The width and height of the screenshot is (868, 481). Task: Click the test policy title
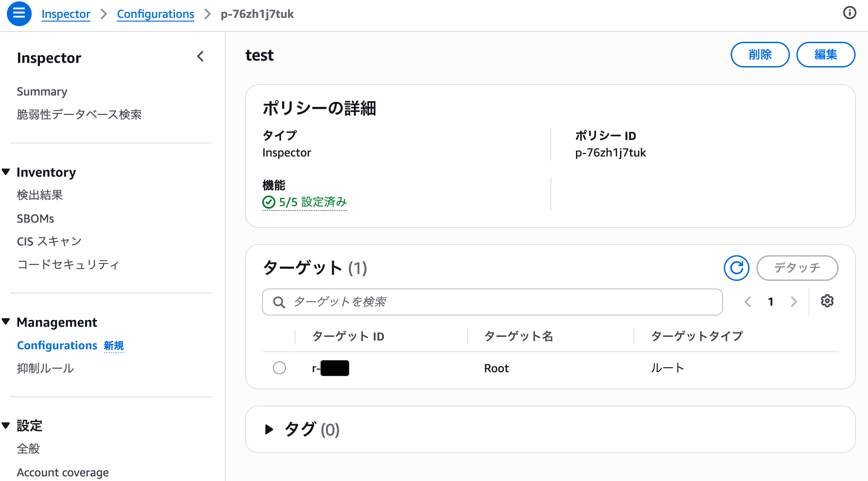coord(259,55)
